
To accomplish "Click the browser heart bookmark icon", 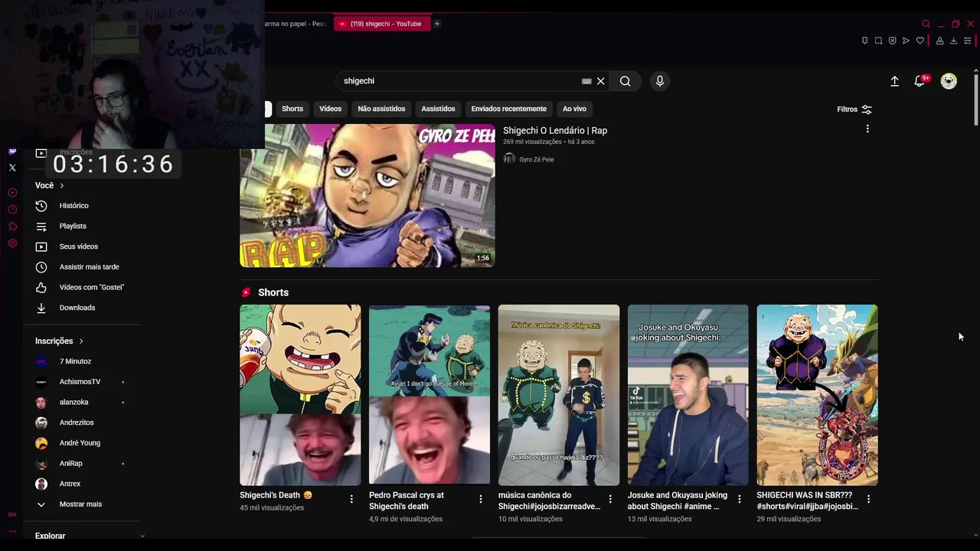I will click(x=920, y=41).
